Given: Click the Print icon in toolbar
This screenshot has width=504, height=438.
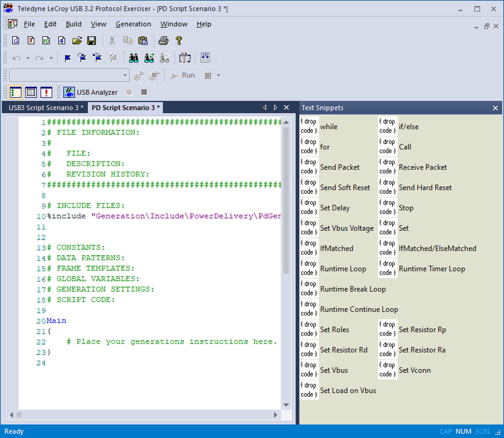Looking at the screenshot, I should (163, 41).
